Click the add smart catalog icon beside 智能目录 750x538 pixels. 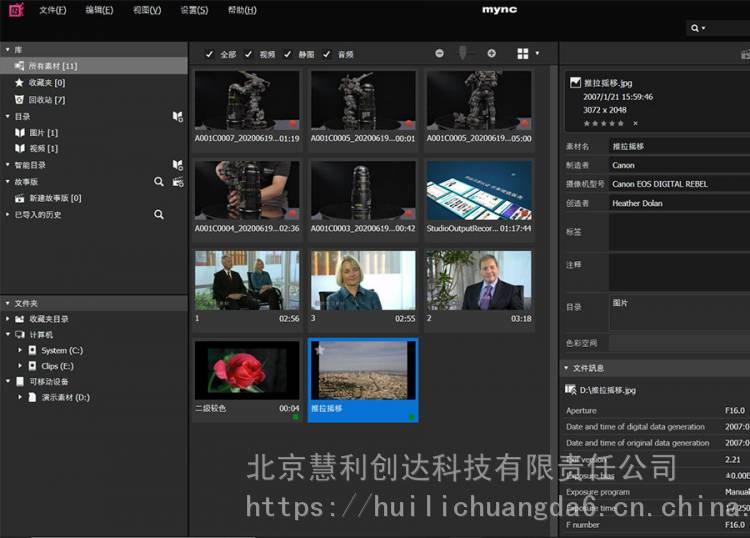[177, 165]
